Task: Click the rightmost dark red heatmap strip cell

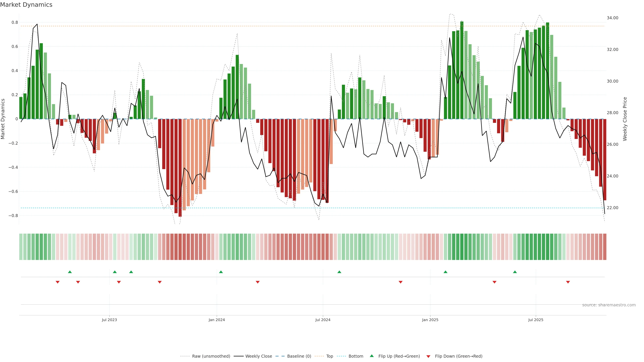Action: point(604,247)
